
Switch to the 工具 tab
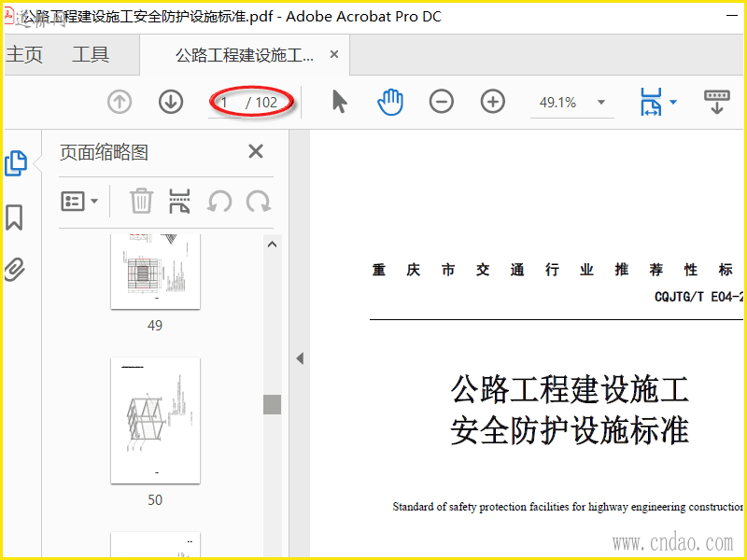(x=91, y=55)
